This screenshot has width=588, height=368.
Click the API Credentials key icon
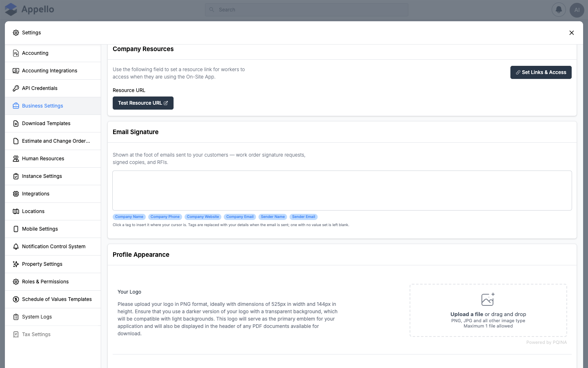click(x=16, y=88)
